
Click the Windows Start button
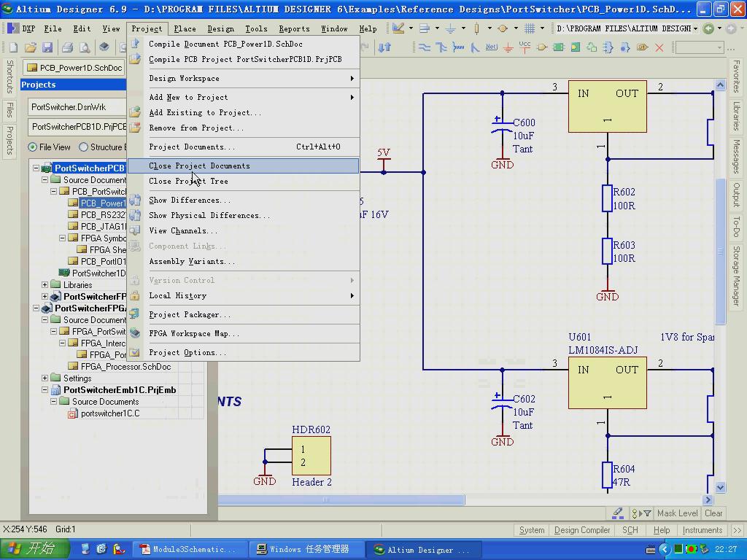[x=34, y=549]
